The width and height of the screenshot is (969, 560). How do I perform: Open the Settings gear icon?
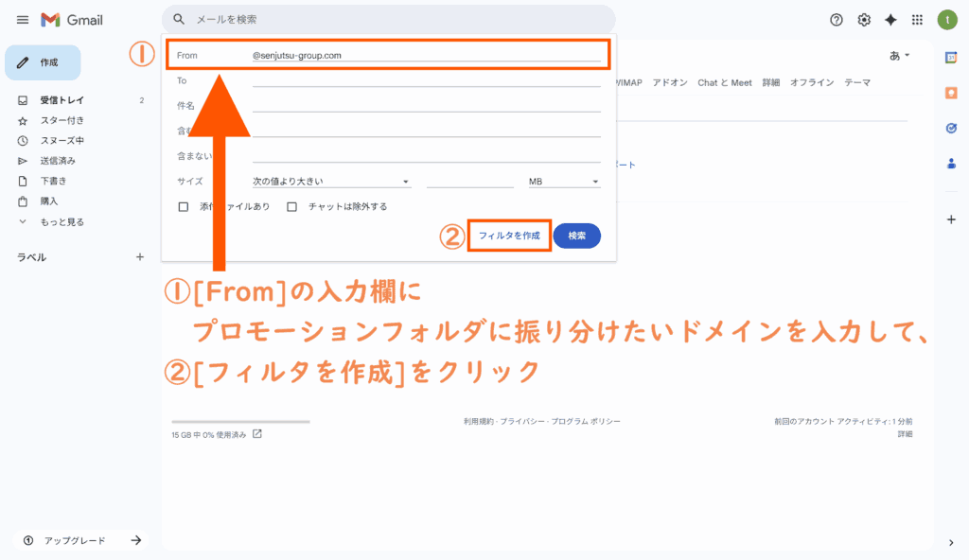(863, 20)
